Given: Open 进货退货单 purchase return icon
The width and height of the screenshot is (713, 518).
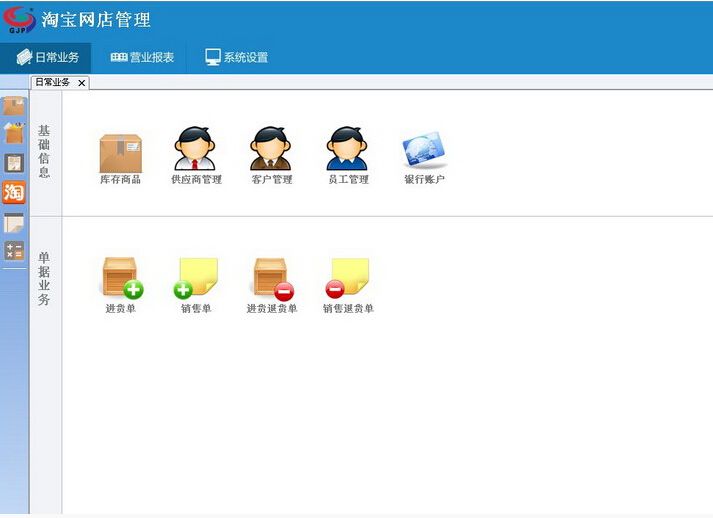Looking at the screenshot, I should pyautogui.click(x=272, y=279).
